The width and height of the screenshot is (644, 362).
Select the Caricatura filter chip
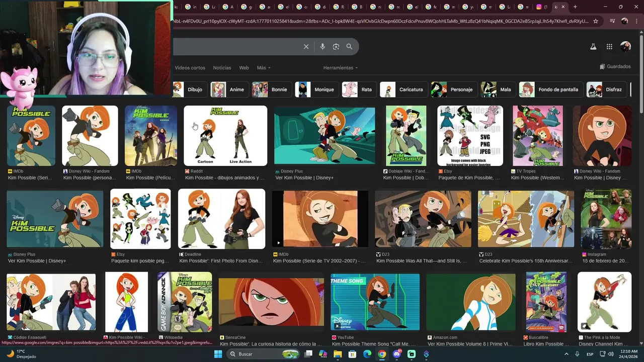tap(404, 89)
